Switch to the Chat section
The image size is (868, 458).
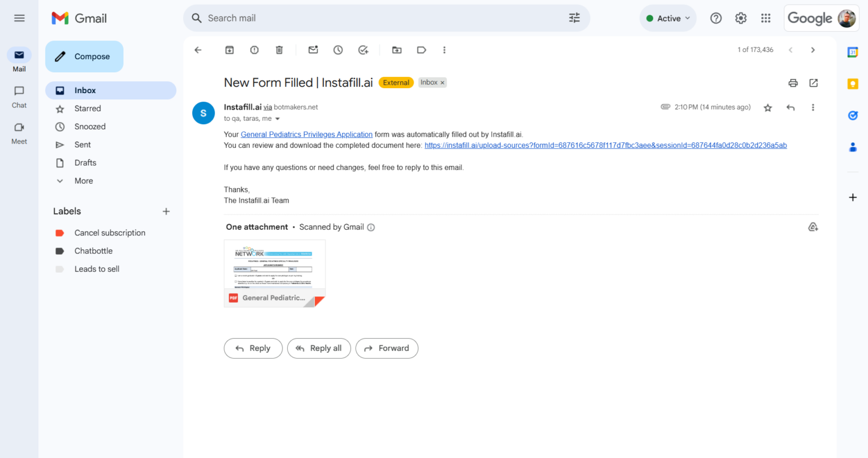pos(19,96)
